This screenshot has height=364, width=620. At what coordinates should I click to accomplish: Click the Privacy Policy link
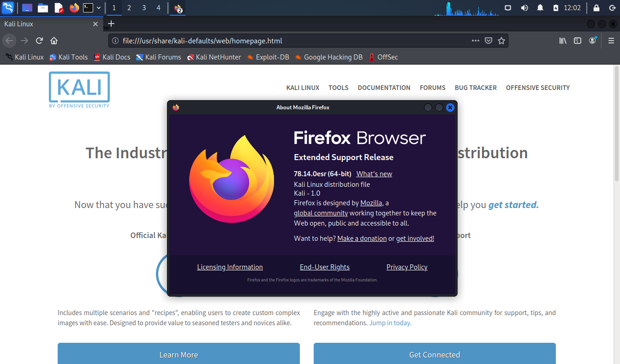[407, 267]
